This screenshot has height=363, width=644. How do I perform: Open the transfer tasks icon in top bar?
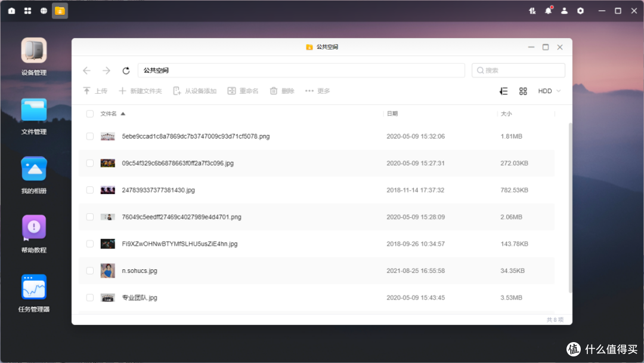(x=532, y=11)
